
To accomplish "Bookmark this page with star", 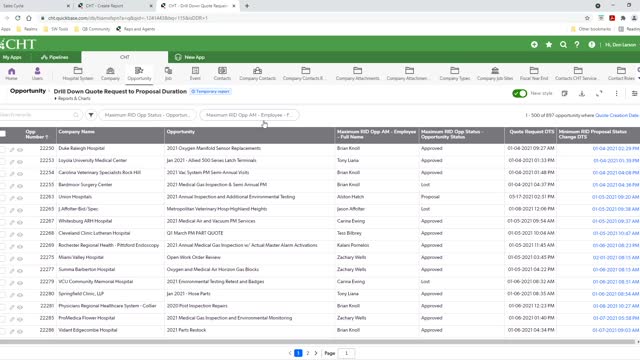I will [x=587, y=18].
